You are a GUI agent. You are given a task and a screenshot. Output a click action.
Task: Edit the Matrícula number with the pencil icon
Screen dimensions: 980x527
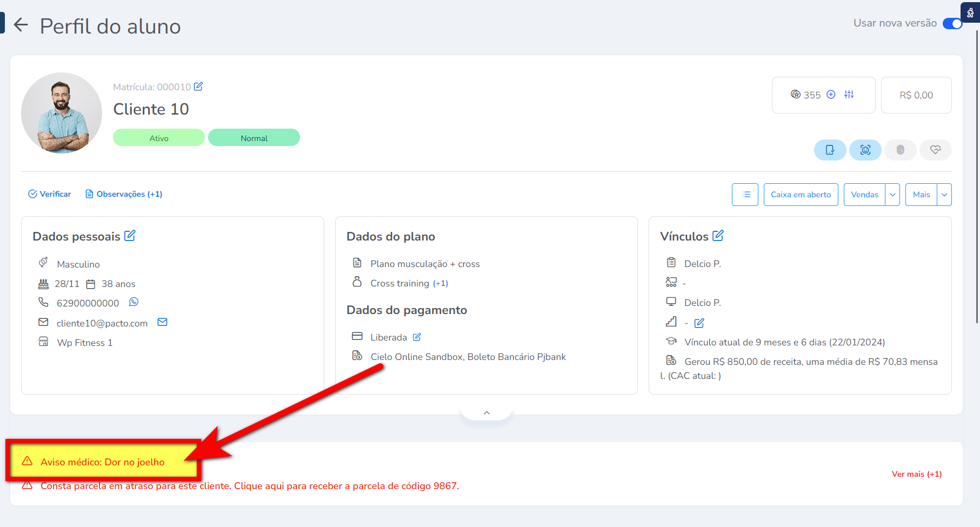[198, 86]
